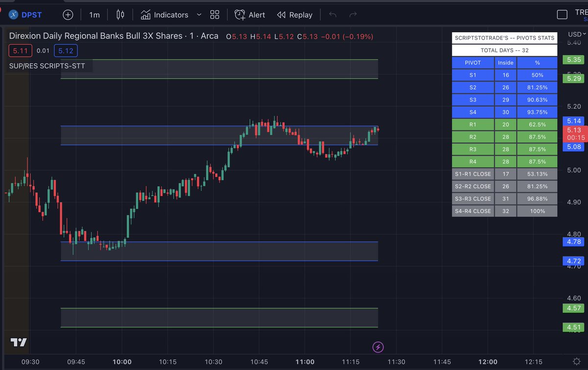Select the 5.35 green price label

[573, 59]
